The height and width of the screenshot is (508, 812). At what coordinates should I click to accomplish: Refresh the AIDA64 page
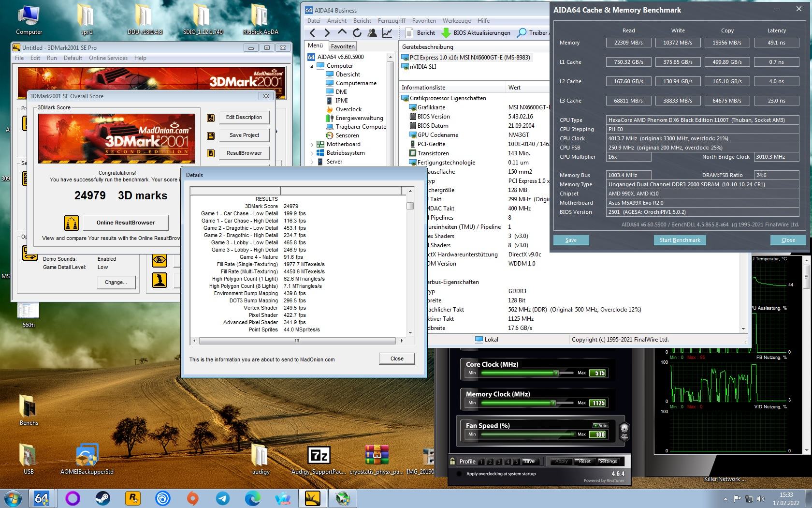point(357,33)
